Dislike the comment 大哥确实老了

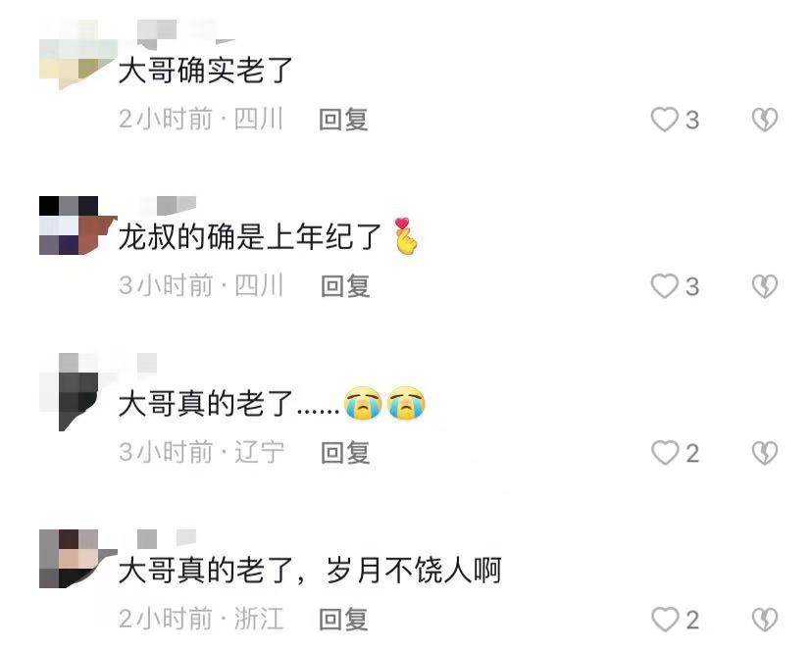pyautogui.click(x=765, y=120)
